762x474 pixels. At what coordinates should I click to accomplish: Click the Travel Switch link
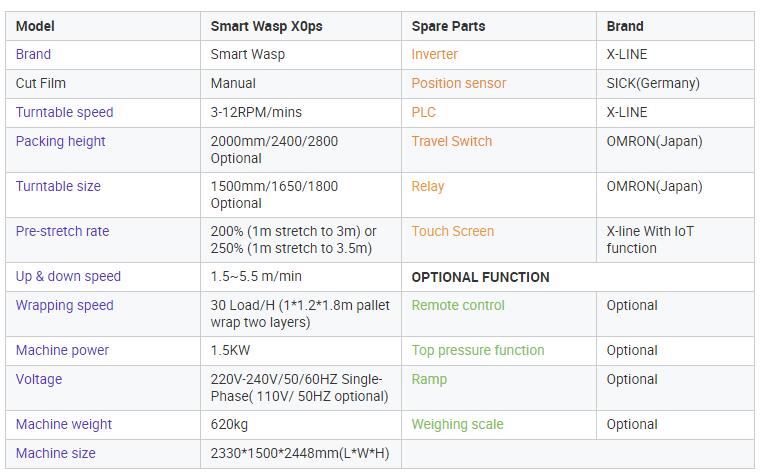pyautogui.click(x=452, y=141)
